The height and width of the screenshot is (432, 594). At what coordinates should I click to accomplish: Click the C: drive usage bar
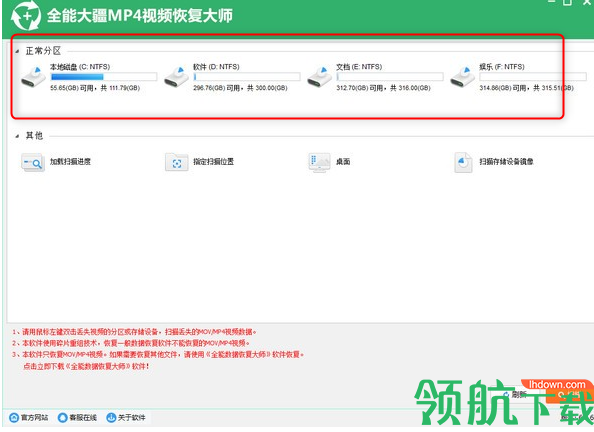(104, 77)
